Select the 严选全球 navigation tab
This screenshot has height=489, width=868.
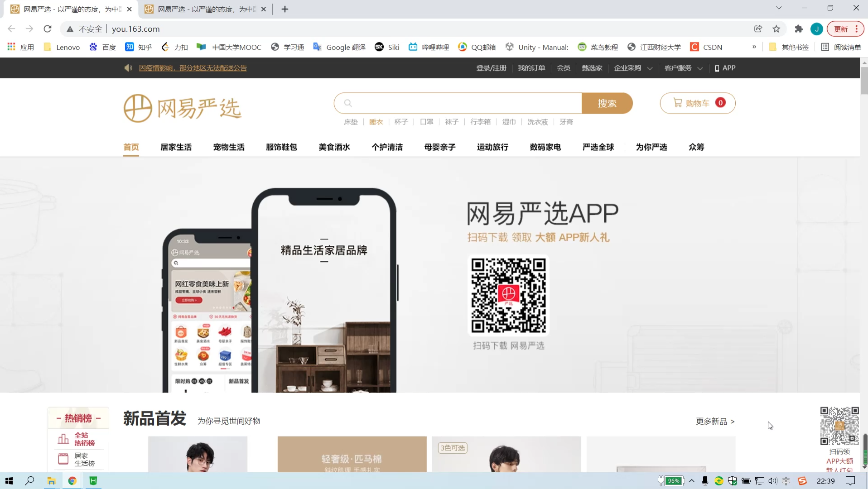(598, 147)
